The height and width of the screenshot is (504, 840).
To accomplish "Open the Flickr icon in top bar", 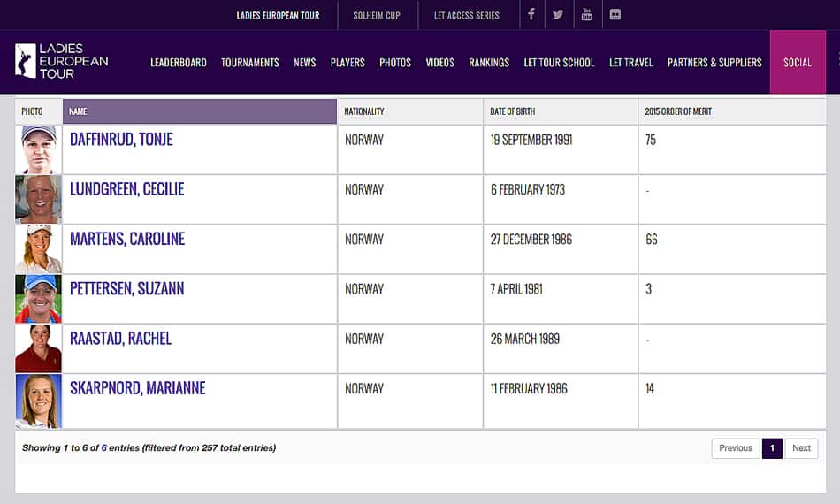I will (x=615, y=14).
